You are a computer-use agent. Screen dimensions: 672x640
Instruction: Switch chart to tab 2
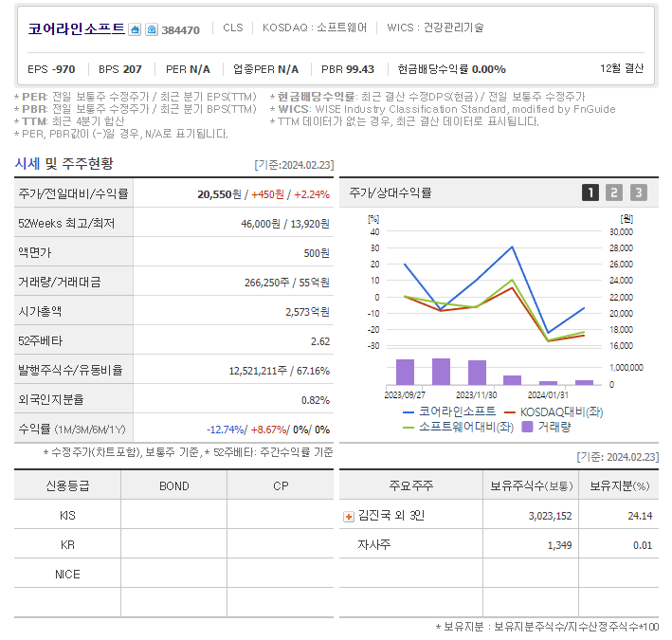point(614,192)
